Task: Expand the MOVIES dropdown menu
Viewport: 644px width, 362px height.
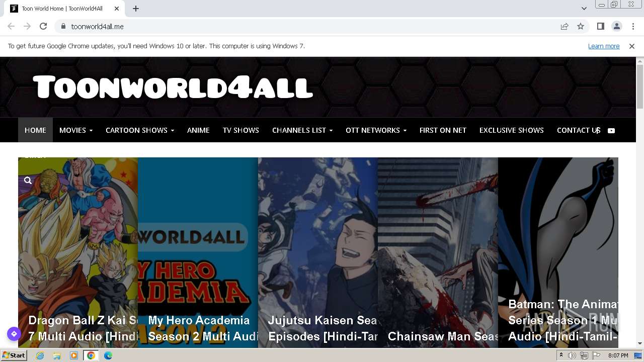Action: 76,130
